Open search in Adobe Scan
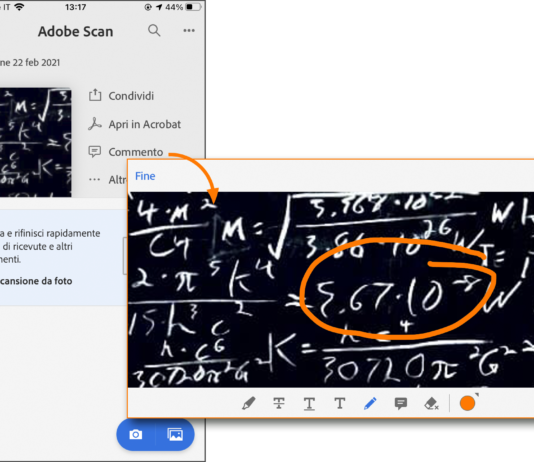The image size is (534, 462). (154, 31)
